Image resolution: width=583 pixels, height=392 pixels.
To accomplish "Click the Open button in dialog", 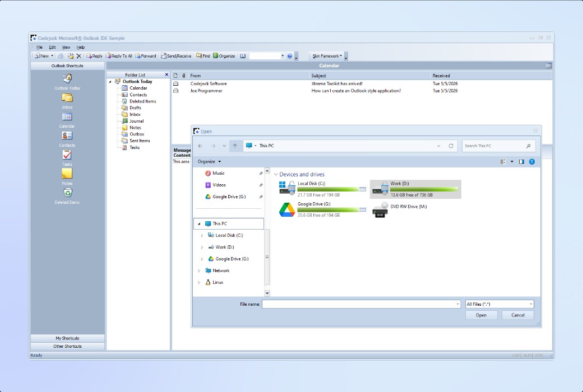I will (x=481, y=315).
